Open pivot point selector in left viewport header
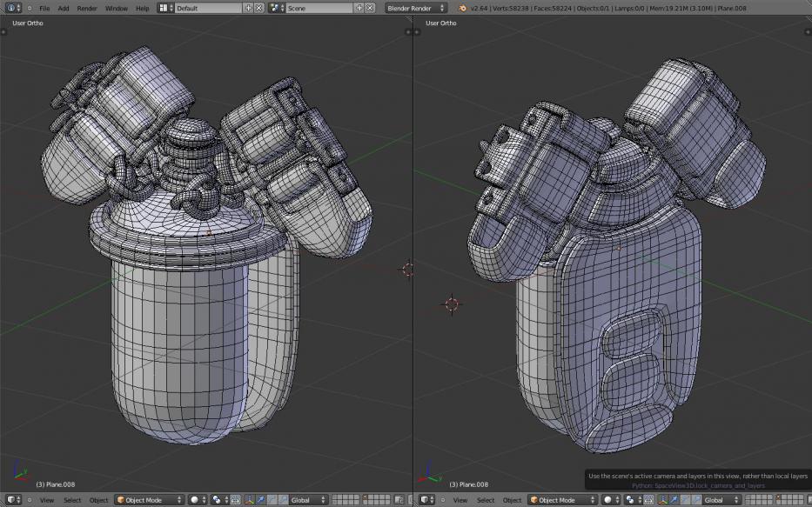 pyautogui.click(x=218, y=500)
